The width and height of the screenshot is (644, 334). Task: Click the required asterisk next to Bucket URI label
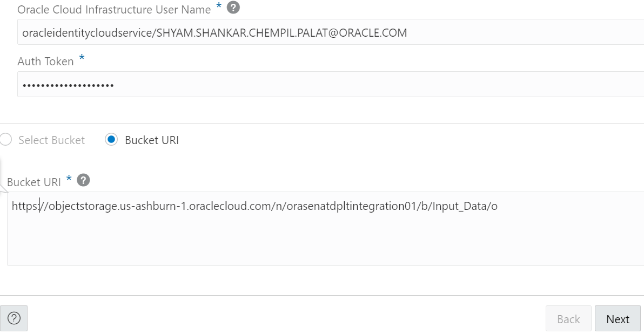pos(69,179)
